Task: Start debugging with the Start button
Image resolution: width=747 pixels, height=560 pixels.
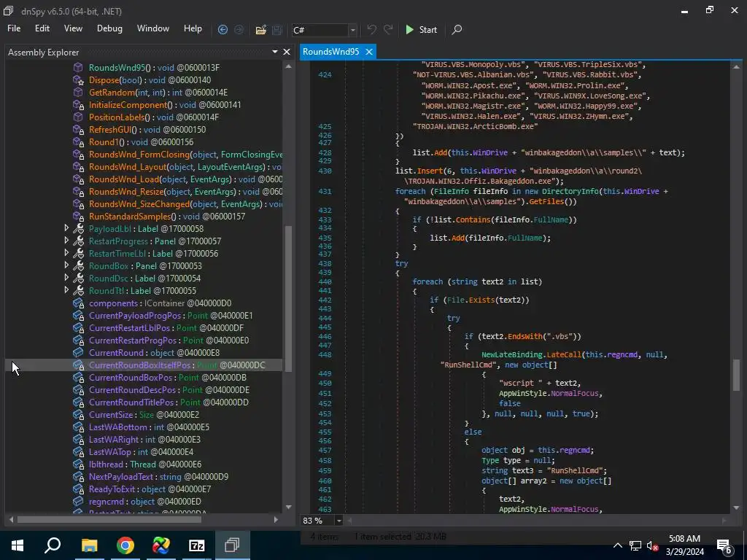Action: coord(421,29)
